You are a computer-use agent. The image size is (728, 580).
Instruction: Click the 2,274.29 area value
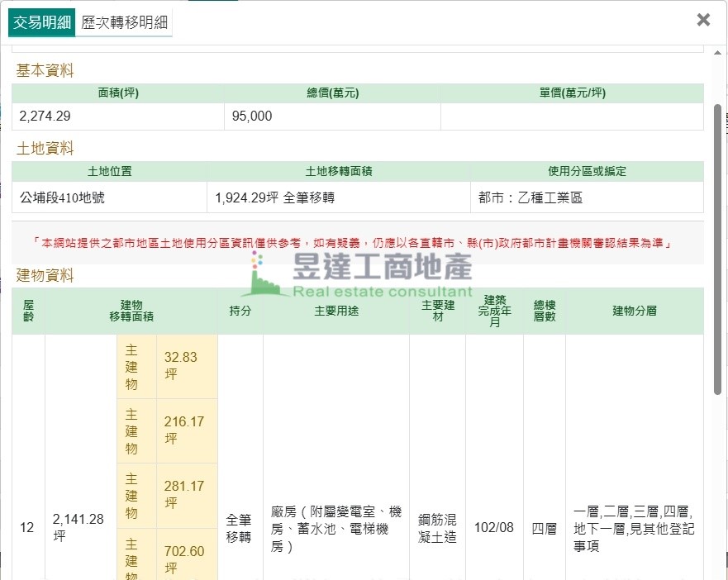point(45,116)
